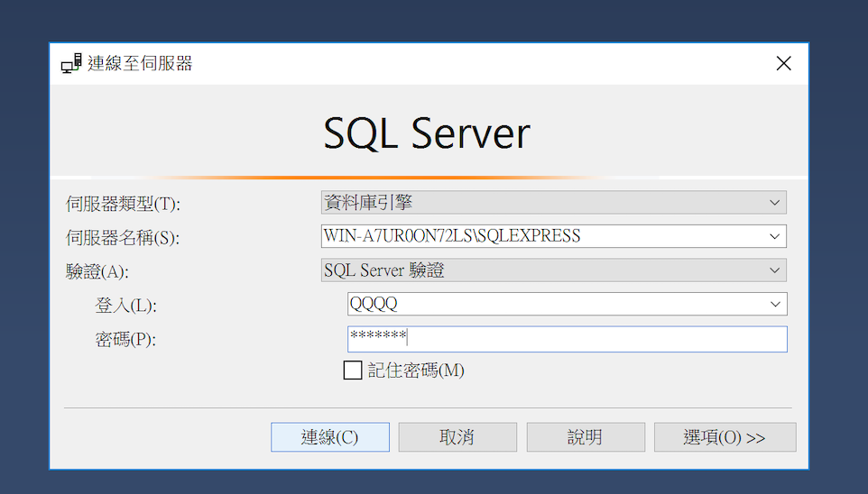
Task: Click the 密碼(P): label
Action: [125, 339]
